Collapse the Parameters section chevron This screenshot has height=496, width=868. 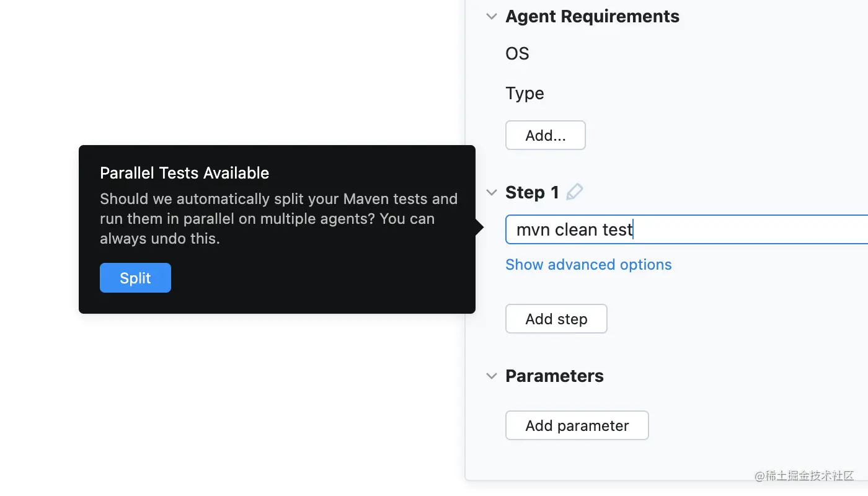click(492, 376)
